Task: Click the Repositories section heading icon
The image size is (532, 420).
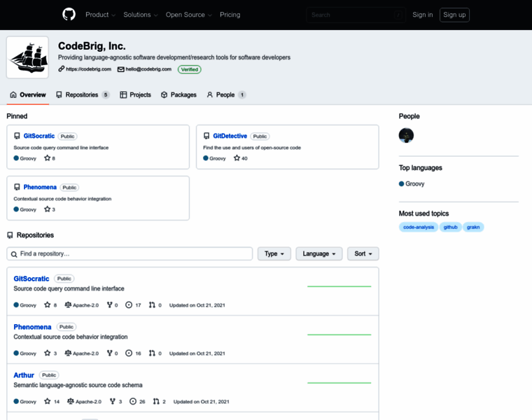Action: pyautogui.click(x=10, y=235)
